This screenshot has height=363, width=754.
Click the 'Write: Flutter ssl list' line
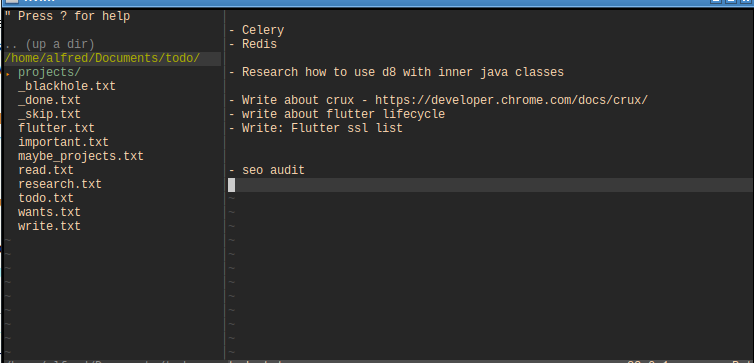click(315, 128)
